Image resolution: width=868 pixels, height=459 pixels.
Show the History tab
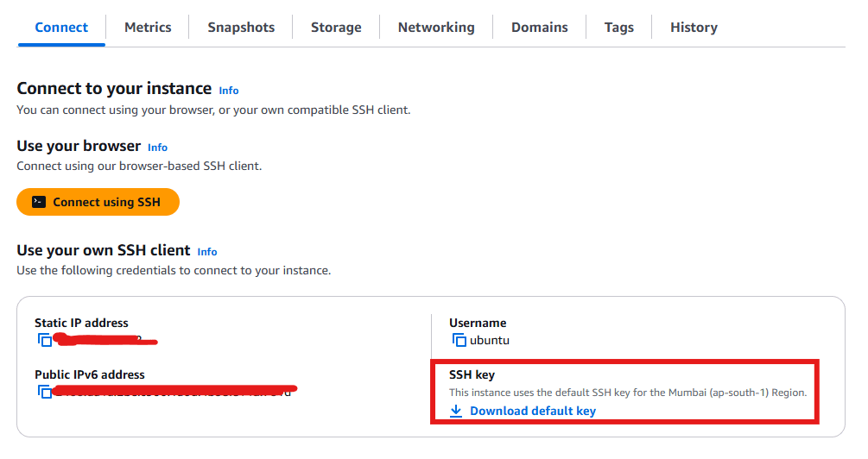click(x=694, y=28)
